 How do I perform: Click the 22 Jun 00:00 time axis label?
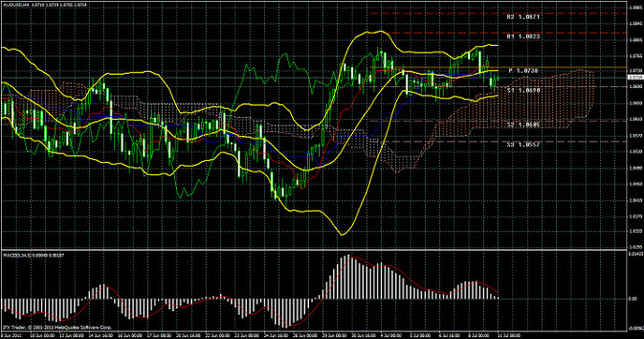(218, 335)
